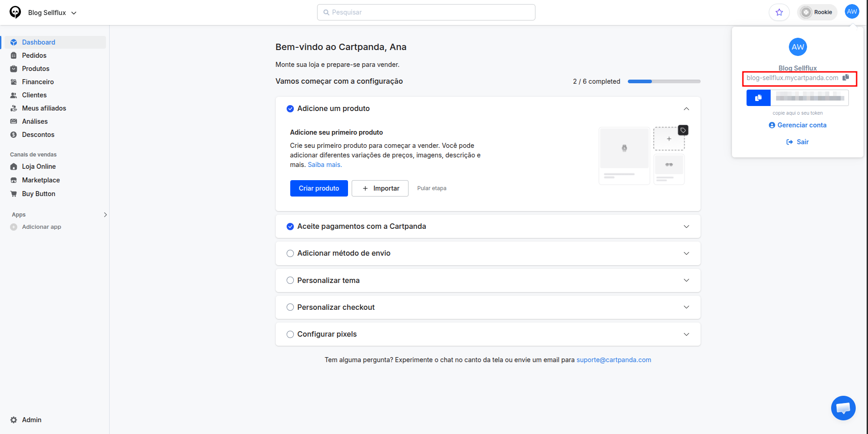This screenshot has width=868, height=434.
Task: Open the Blog Sellflux store dropdown
Action: coord(52,13)
